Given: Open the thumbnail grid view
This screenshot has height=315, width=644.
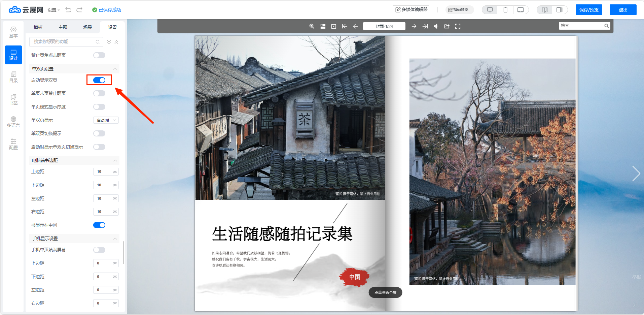Looking at the screenshot, I should point(323,26).
